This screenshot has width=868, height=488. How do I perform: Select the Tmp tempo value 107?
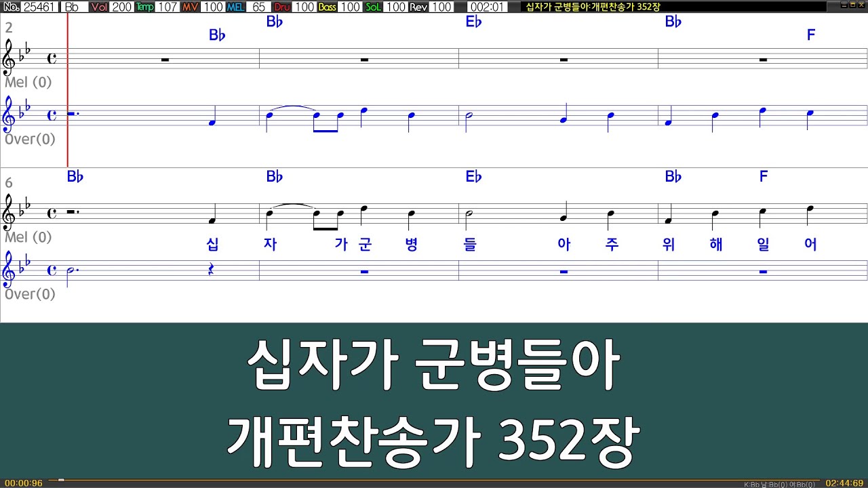[x=167, y=7]
